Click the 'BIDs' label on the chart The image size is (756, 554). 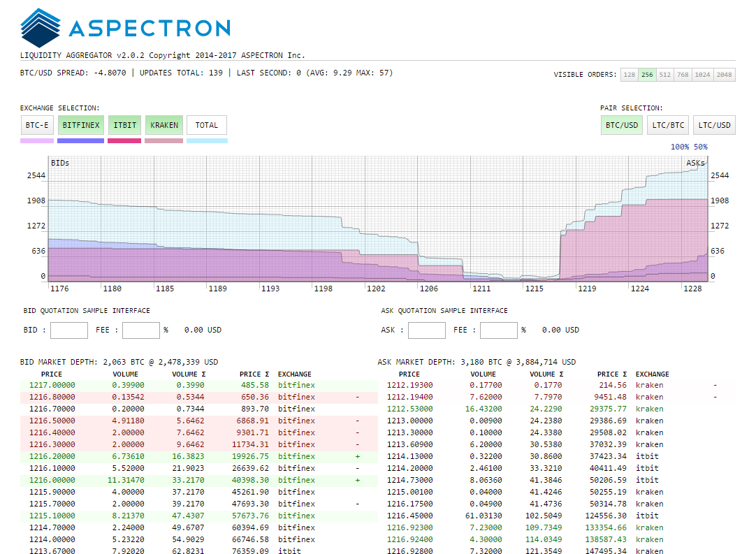coord(60,163)
